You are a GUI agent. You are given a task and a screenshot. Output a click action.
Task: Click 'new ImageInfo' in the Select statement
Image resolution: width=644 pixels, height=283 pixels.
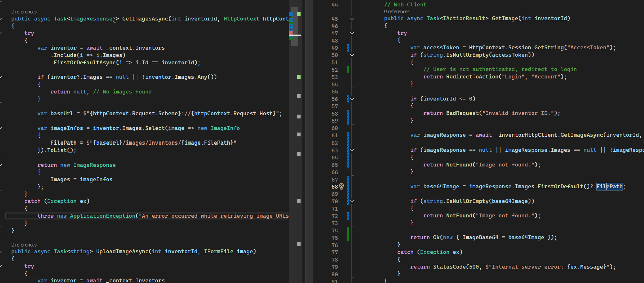219,128
